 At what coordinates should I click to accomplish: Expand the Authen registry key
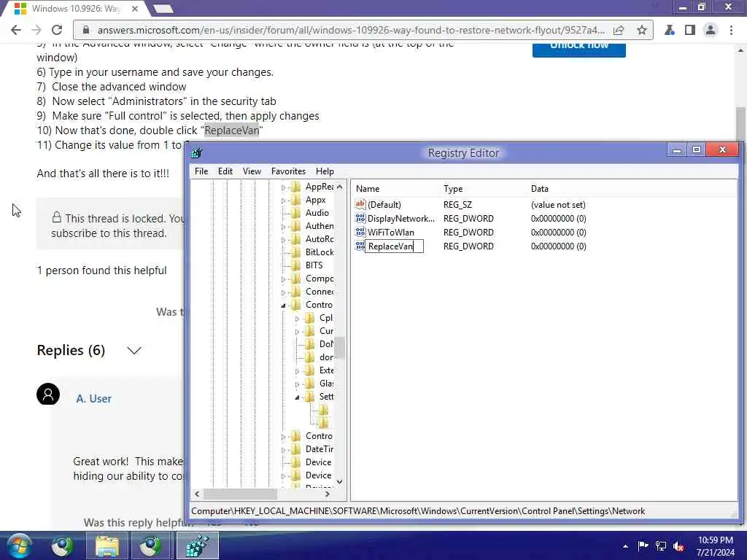point(283,227)
